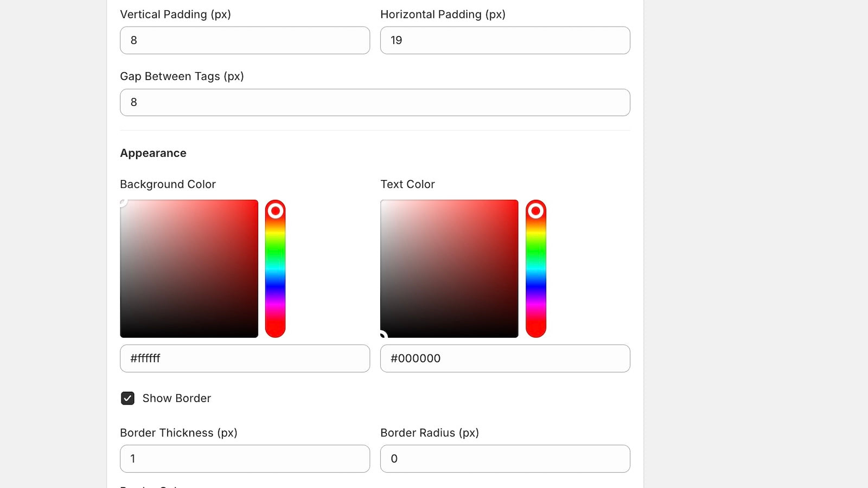Uncheck the Show Border checkbox

tap(127, 399)
